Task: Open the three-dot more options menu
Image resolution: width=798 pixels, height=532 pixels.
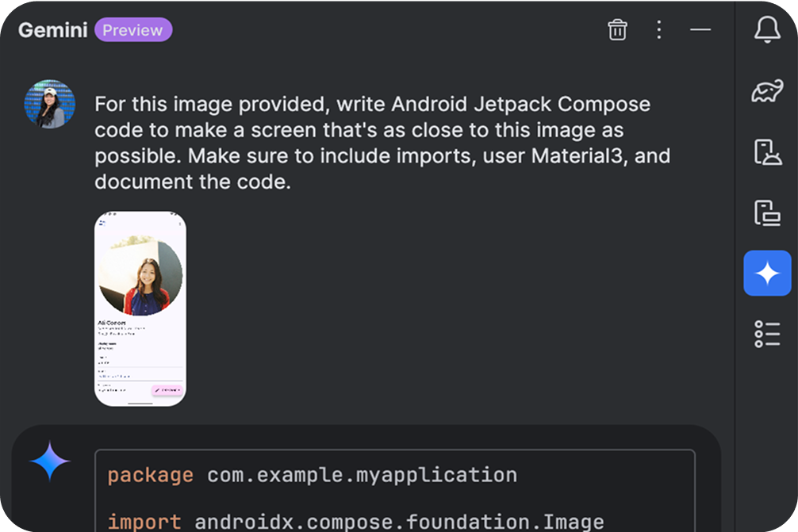Action: pyautogui.click(x=658, y=30)
